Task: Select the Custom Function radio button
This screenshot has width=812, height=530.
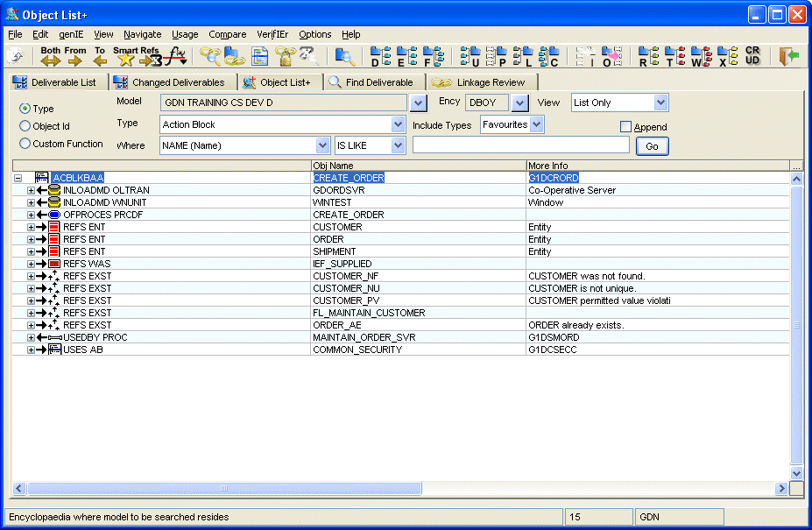Action: coord(25,144)
